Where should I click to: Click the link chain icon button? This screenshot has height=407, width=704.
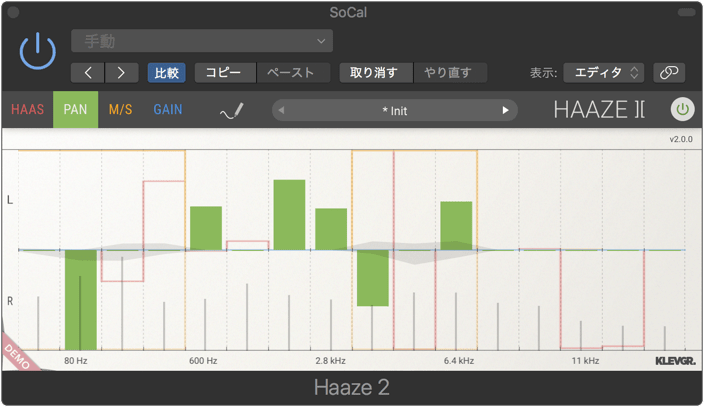coord(669,73)
